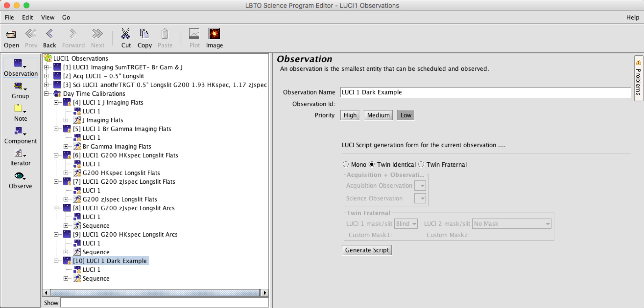
Task: Expand [2] Acq LUCI1 0.5" Longslit node
Action: point(46,76)
